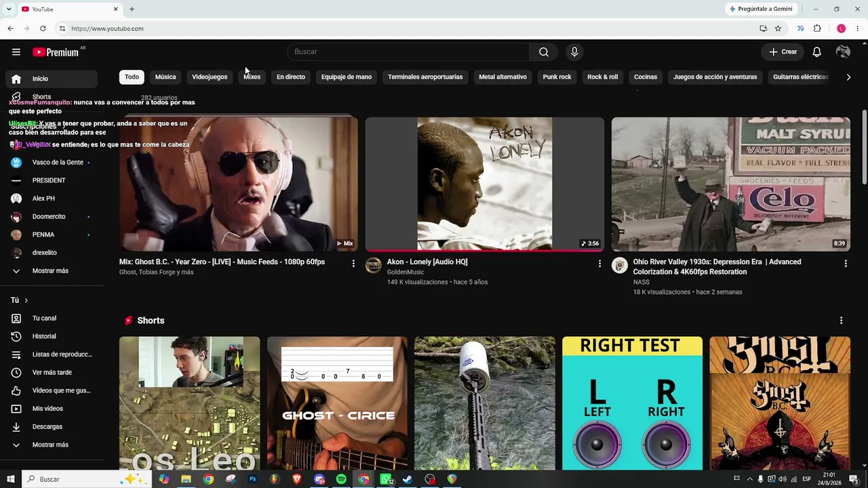Image resolution: width=868 pixels, height=488 pixels.
Task: Open a new browser tab
Action: click(132, 9)
